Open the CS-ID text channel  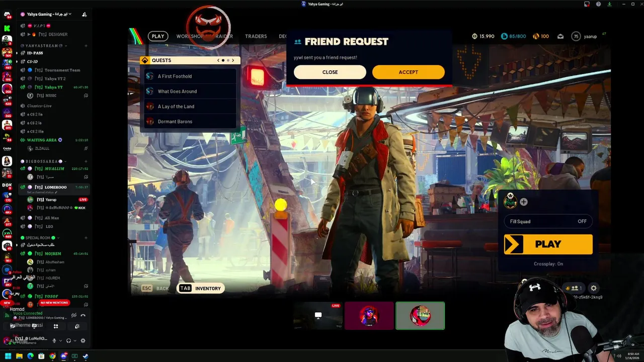[x=53, y=61]
